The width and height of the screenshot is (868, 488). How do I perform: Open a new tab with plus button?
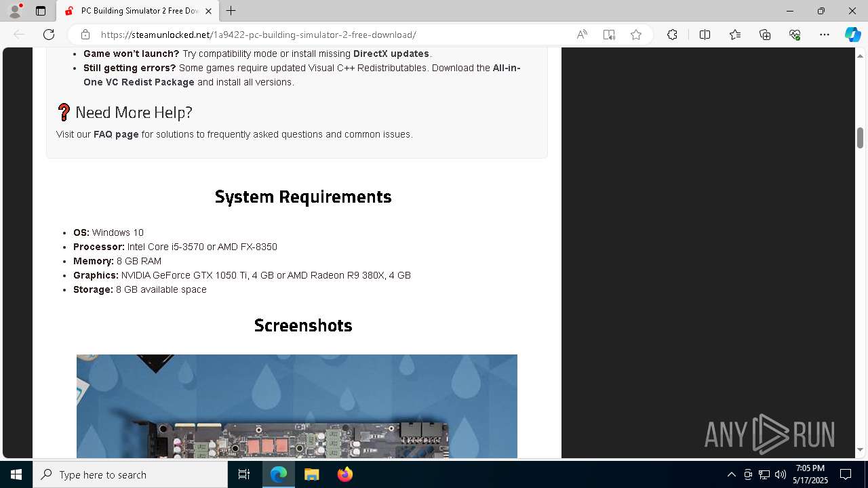(x=231, y=11)
